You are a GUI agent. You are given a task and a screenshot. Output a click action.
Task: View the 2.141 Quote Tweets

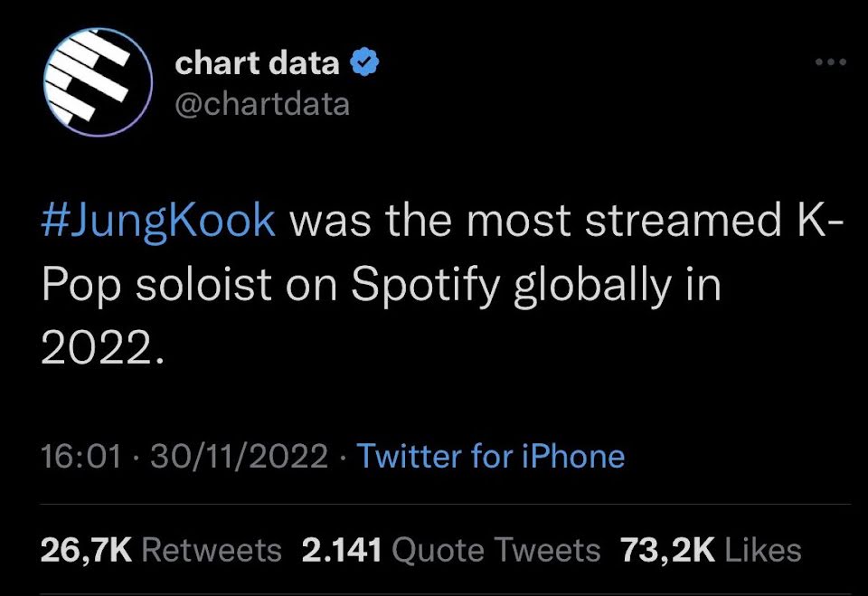pyautogui.click(x=450, y=550)
